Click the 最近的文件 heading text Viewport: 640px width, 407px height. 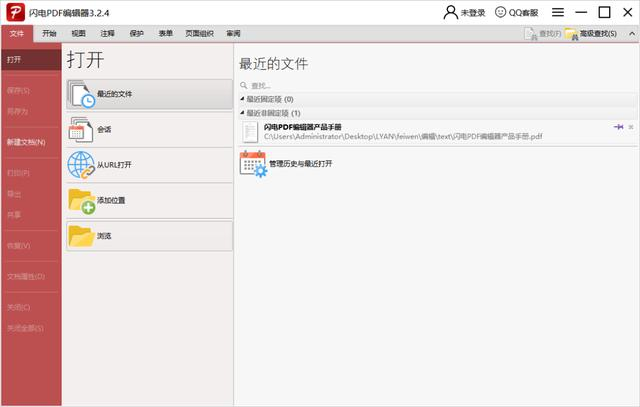point(273,64)
